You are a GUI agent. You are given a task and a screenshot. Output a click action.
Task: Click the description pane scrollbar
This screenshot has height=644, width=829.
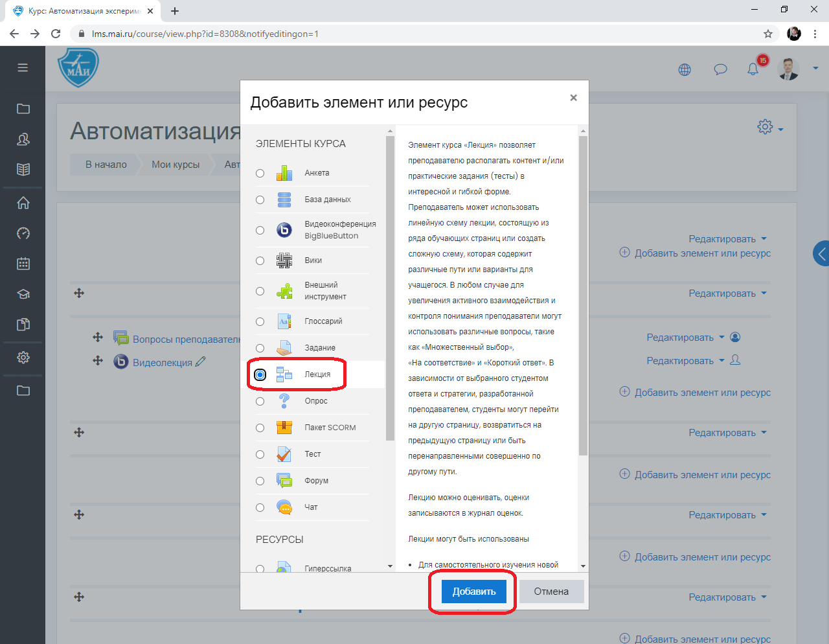pyautogui.click(x=583, y=295)
